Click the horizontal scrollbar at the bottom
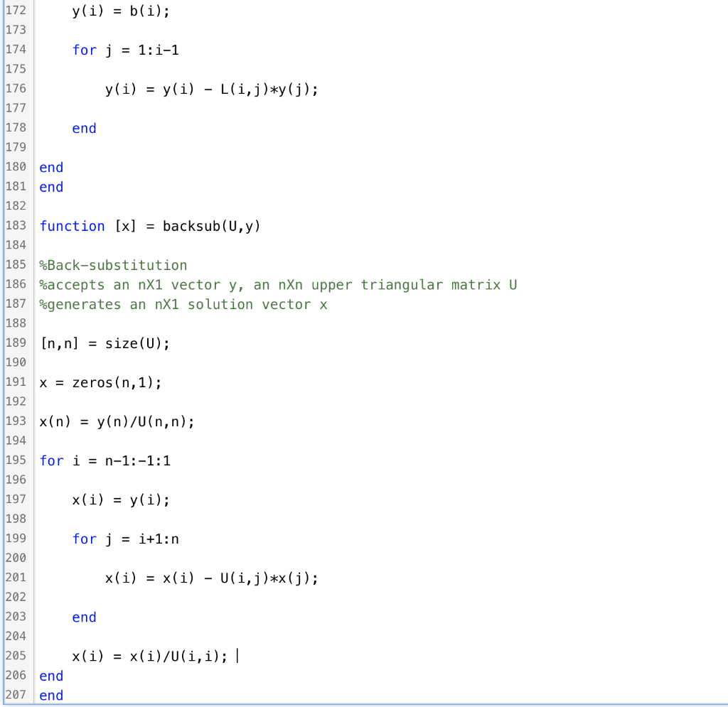 pos(364,704)
